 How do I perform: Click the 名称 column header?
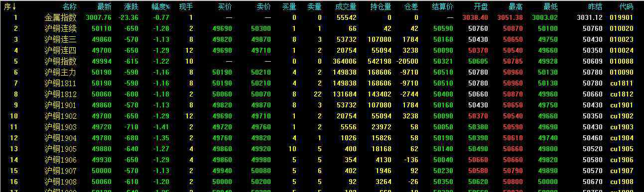coord(70,7)
